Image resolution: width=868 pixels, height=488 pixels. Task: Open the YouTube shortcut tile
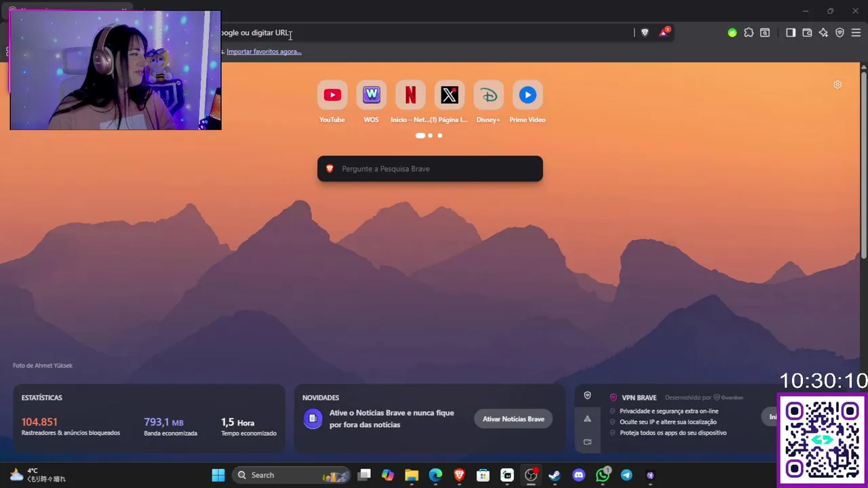click(x=332, y=96)
